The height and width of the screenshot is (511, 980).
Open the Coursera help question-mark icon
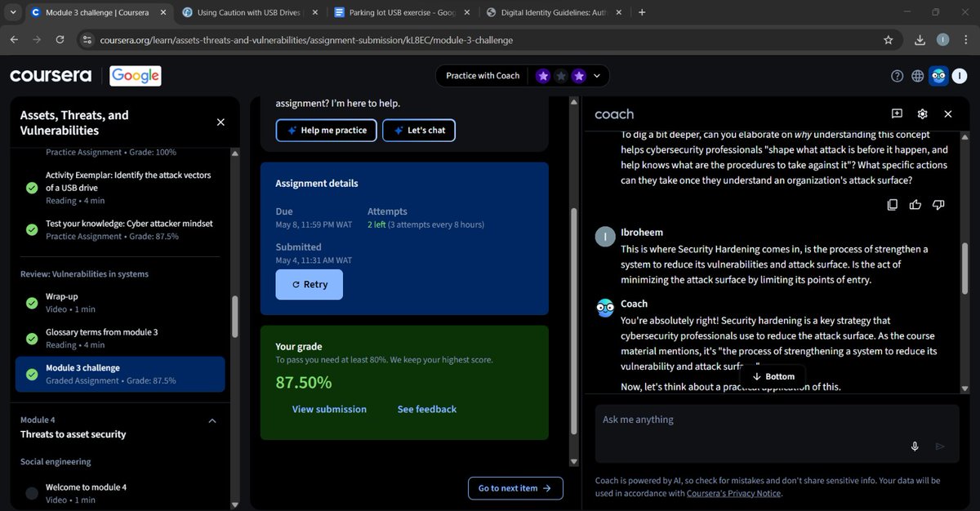[897, 76]
